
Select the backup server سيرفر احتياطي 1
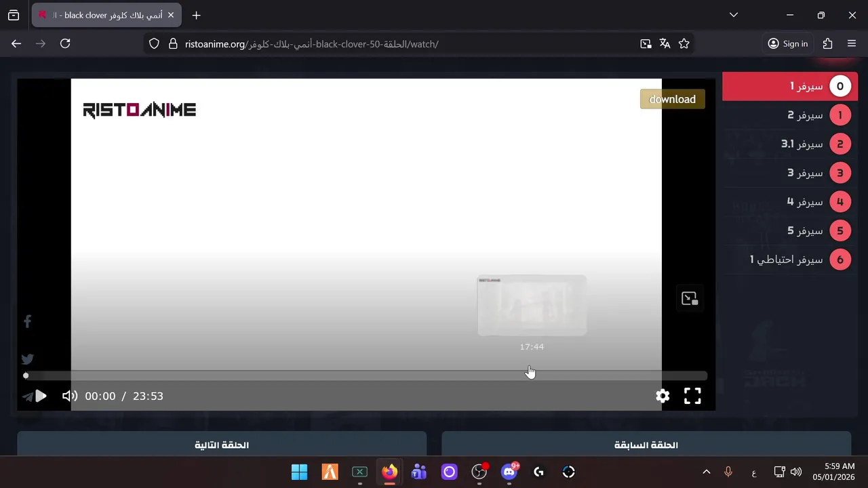pyautogui.click(x=790, y=260)
